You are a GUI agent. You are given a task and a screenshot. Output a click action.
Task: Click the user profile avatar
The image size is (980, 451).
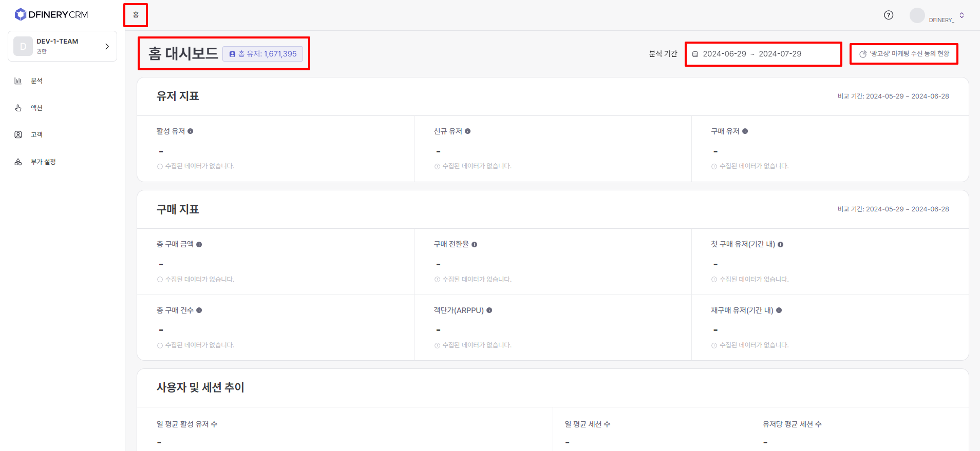917,15
